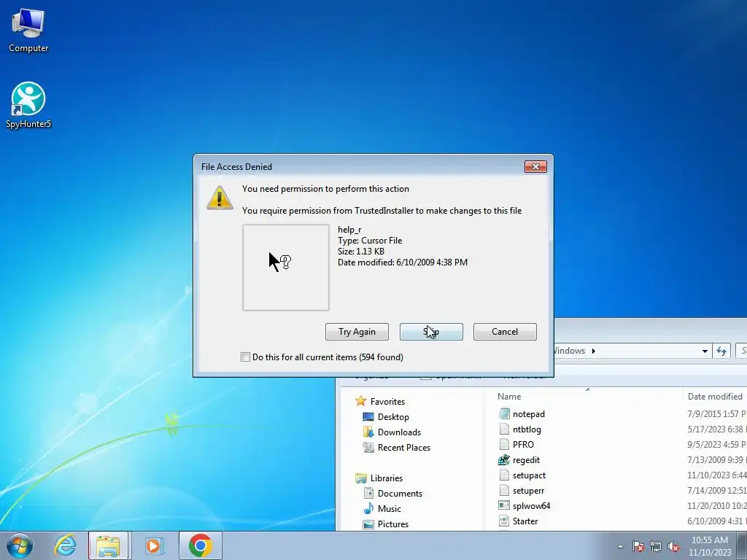The height and width of the screenshot is (560, 747).
Task: Select the notepad file in Explorer
Action: click(x=529, y=414)
